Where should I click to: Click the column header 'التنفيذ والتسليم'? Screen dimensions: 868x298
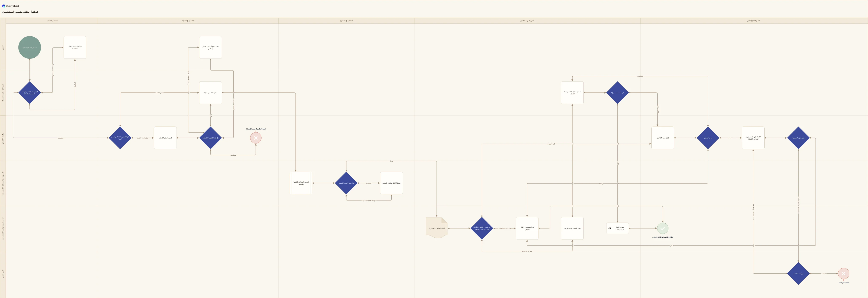pyautogui.click(x=346, y=21)
